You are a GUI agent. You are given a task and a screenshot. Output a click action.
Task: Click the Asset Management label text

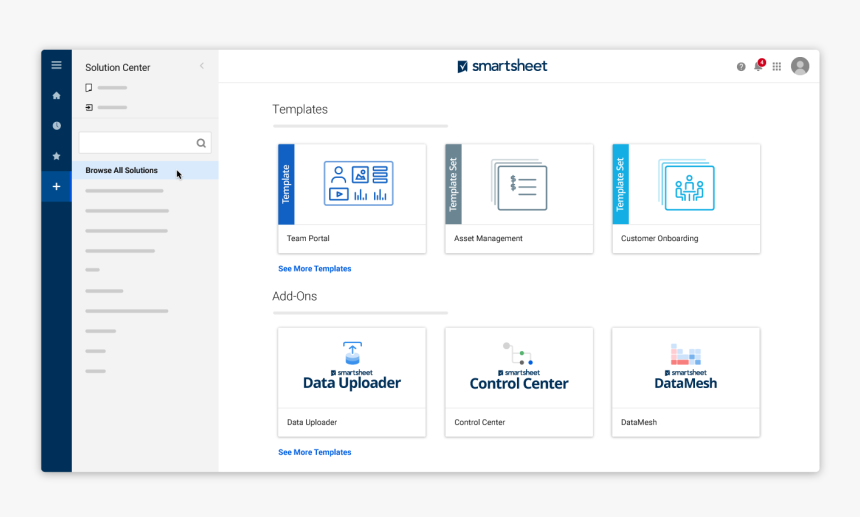click(488, 238)
